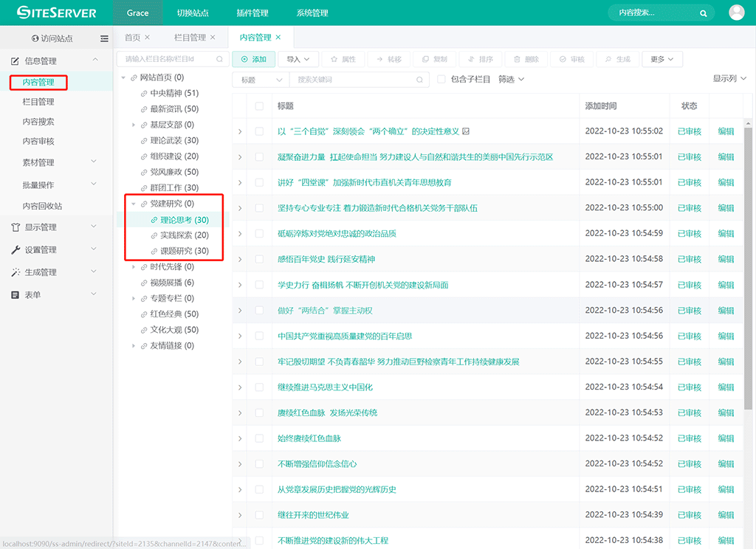
Task: Open the 插件管理 top menu
Action: 252,13
